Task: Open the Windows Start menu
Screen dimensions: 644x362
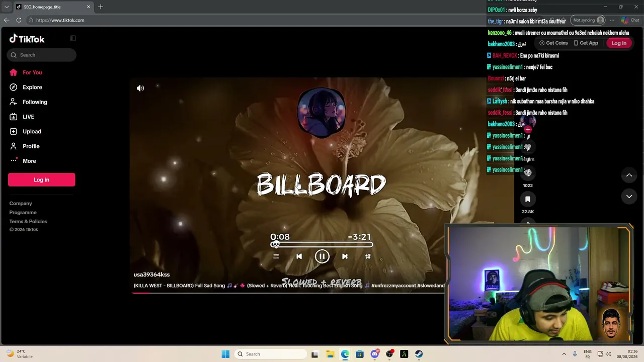Action: (225, 354)
